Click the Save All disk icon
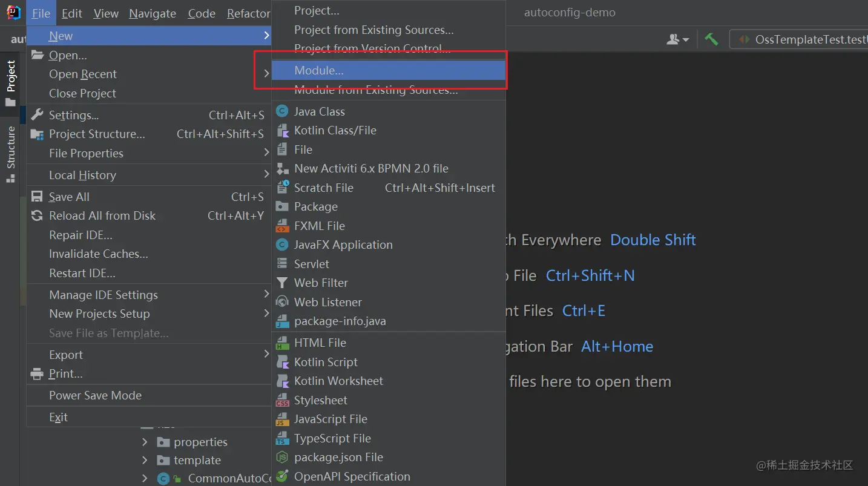The height and width of the screenshot is (486, 868). 38,197
